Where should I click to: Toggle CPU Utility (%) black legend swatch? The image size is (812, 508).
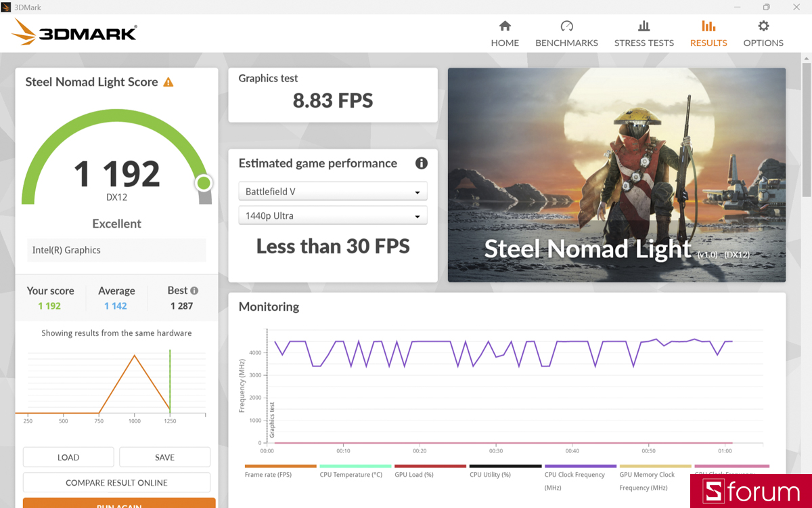tap(505, 466)
